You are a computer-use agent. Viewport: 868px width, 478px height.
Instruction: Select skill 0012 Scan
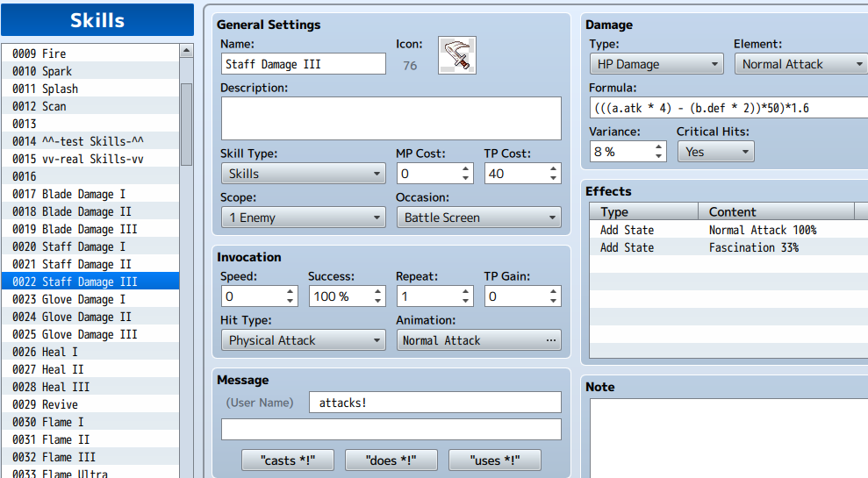pyautogui.click(x=90, y=106)
